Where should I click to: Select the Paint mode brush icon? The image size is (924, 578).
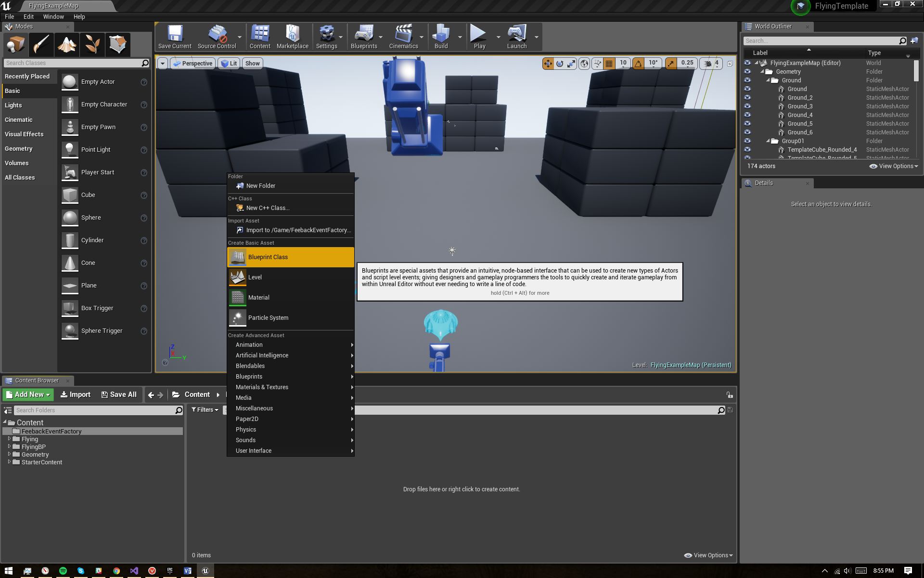41,45
